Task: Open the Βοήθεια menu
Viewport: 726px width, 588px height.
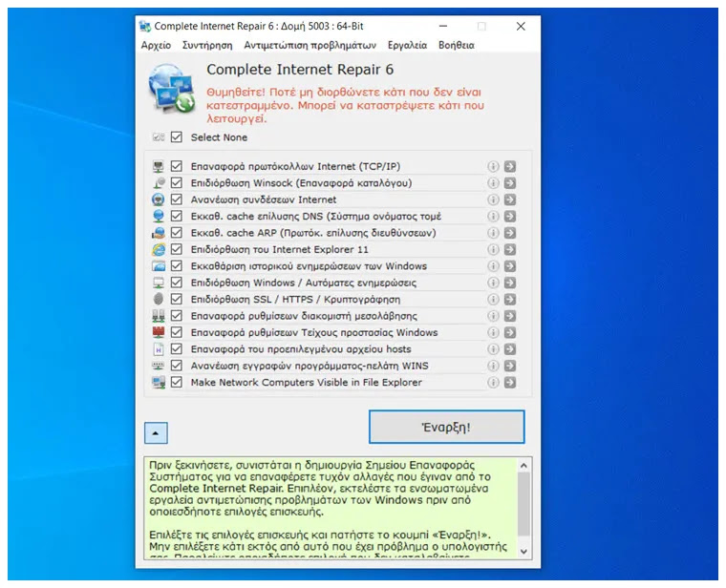Action: pos(457,45)
